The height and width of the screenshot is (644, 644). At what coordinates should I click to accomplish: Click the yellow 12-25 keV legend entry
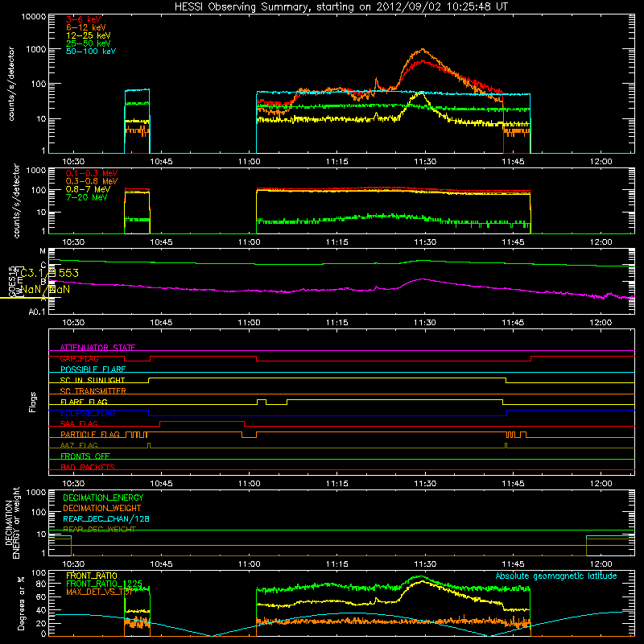89,35
